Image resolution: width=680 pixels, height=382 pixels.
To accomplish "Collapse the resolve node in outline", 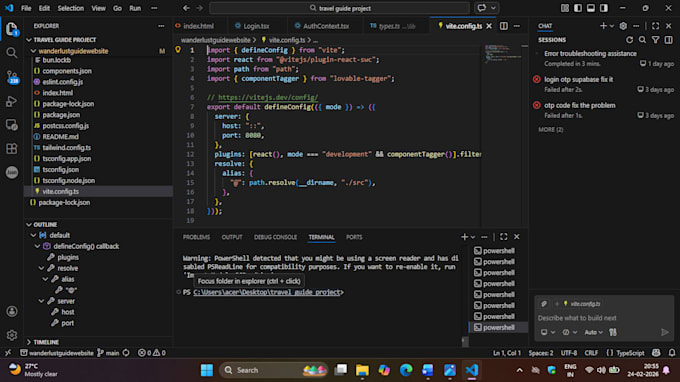I will coord(42,268).
